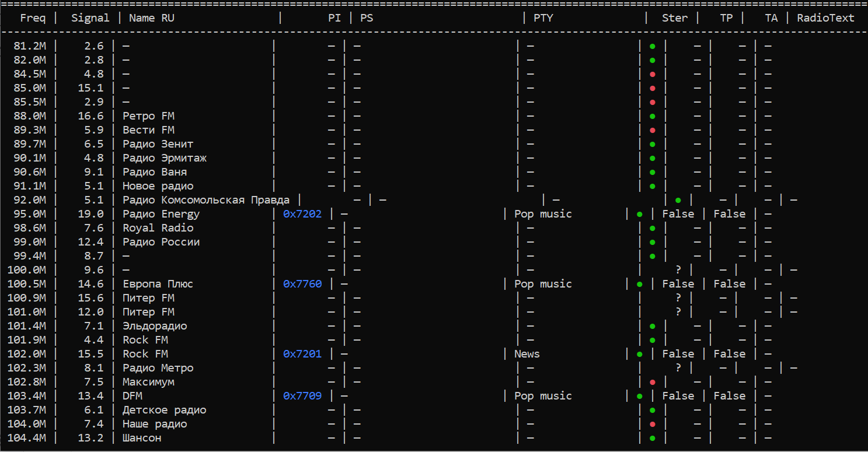Click signal value 16.6
The width and height of the screenshot is (868, 452).
pos(90,116)
